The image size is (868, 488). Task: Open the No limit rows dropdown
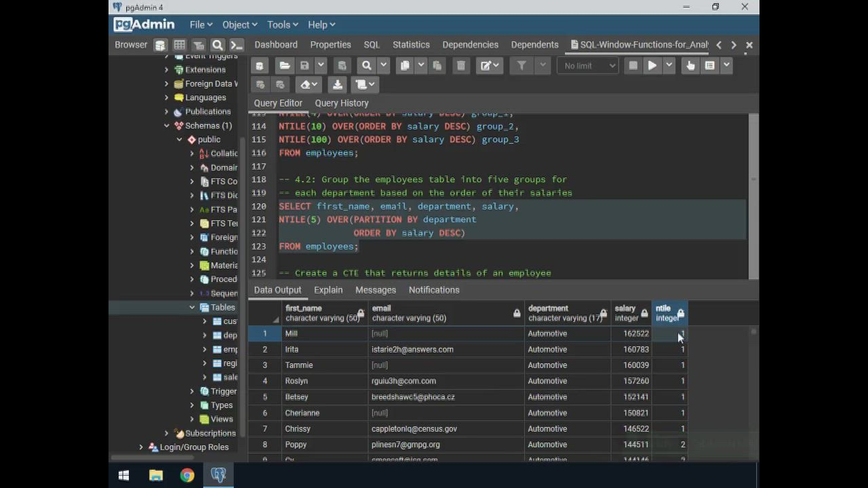(588, 66)
